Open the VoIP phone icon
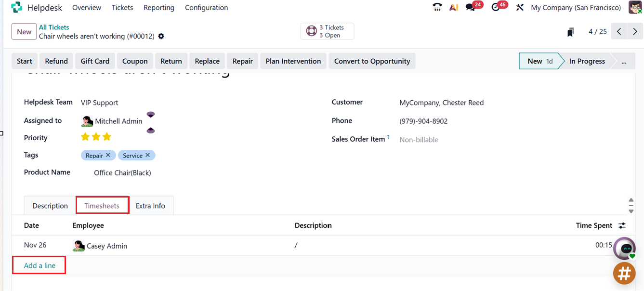This screenshot has width=644, height=291. click(437, 7)
